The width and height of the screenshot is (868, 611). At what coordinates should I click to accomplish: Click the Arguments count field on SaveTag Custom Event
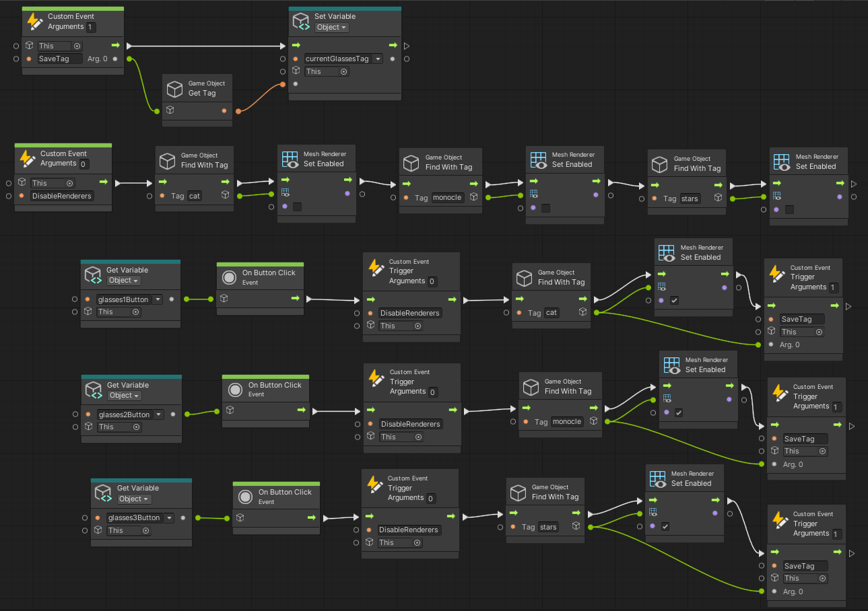coord(91,28)
